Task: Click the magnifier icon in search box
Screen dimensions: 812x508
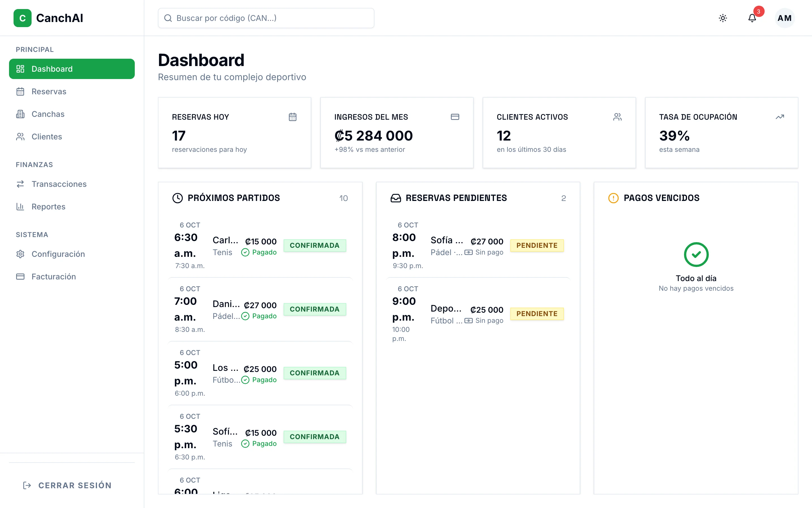Action: [168, 18]
